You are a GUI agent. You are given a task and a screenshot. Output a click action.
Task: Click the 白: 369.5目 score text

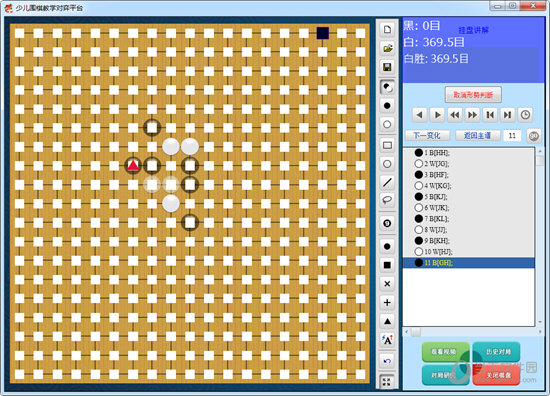pyautogui.click(x=434, y=42)
